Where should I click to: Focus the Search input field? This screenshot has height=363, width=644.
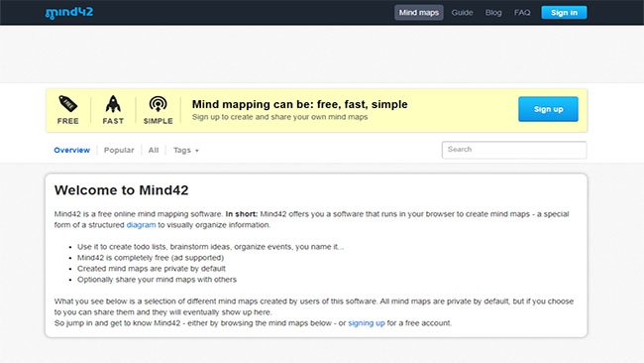click(x=514, y=150)
